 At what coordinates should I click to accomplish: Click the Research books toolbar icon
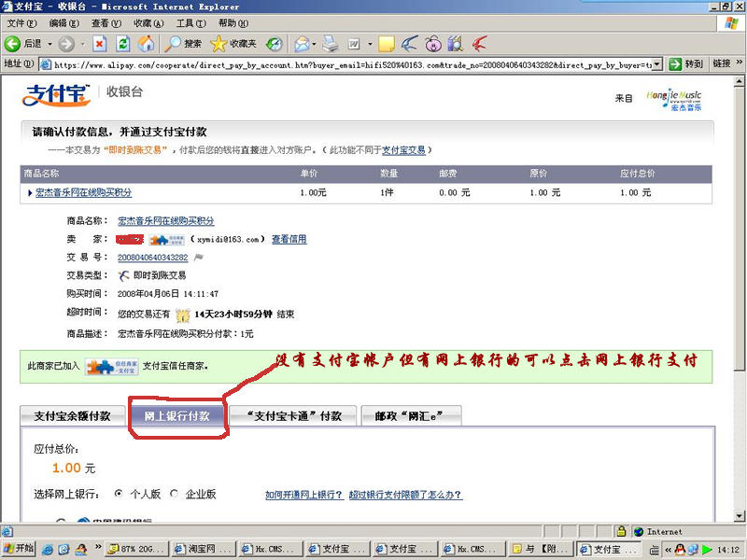[x=456, y=44]
